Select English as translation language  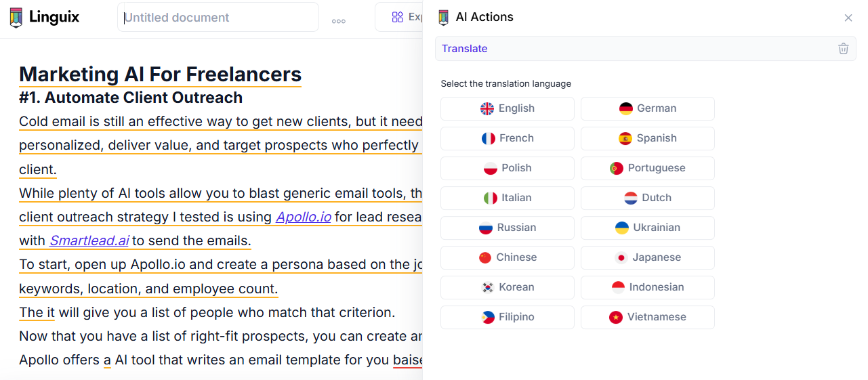(x=507, y=108)
